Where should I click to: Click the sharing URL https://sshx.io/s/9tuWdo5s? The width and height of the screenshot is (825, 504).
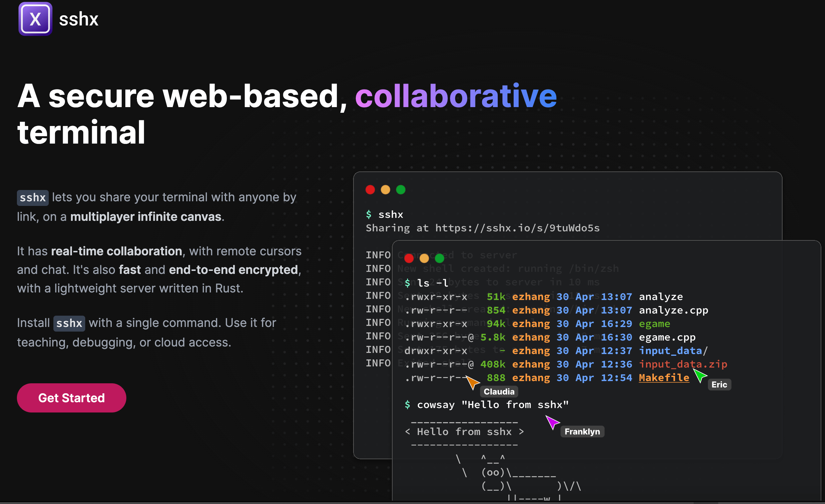[518, 228]
